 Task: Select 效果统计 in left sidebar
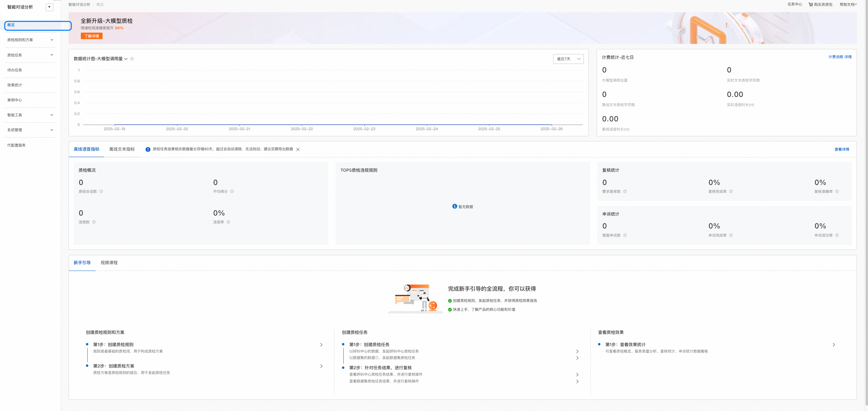(15, 85)
